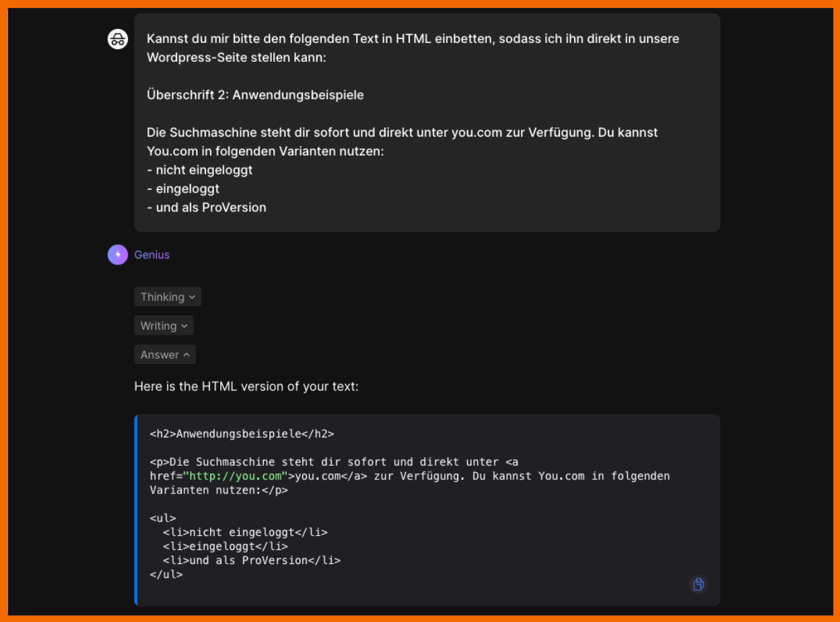The height and width of the screenshot is (622, 840).
Task: Click the "nicht eingeloggt" list item code line
Action: (x=245, y=532)
